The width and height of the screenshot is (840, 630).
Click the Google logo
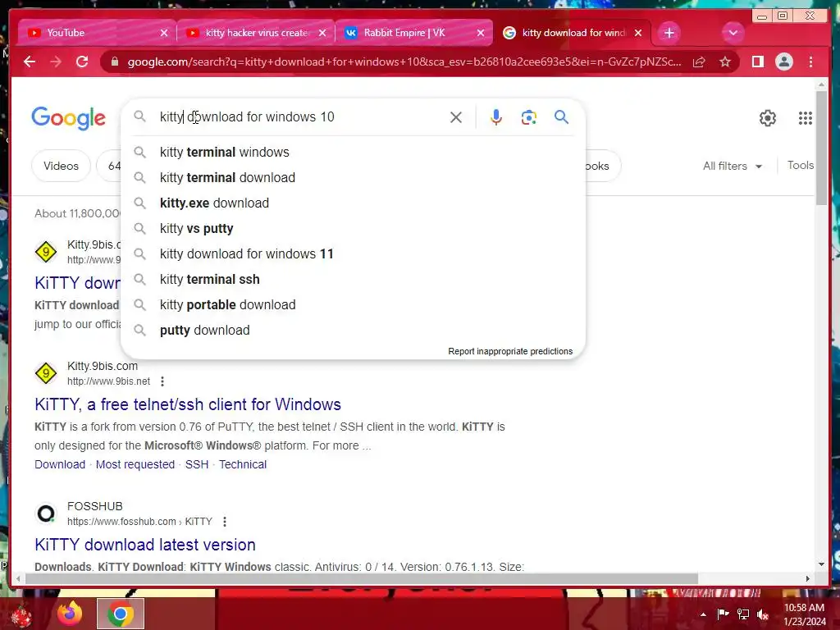(69, 118)
